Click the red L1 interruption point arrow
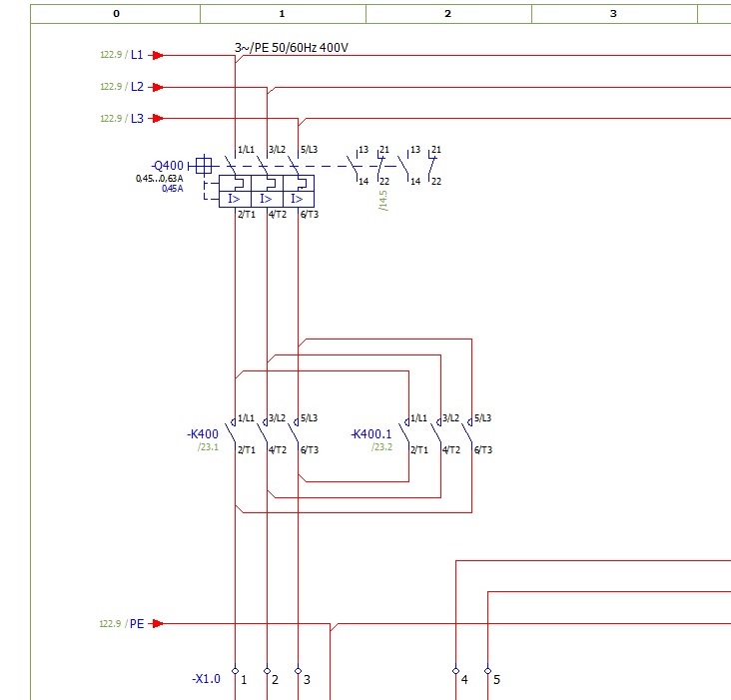Screen dimensions: 731x700 [x=158, y=56]
